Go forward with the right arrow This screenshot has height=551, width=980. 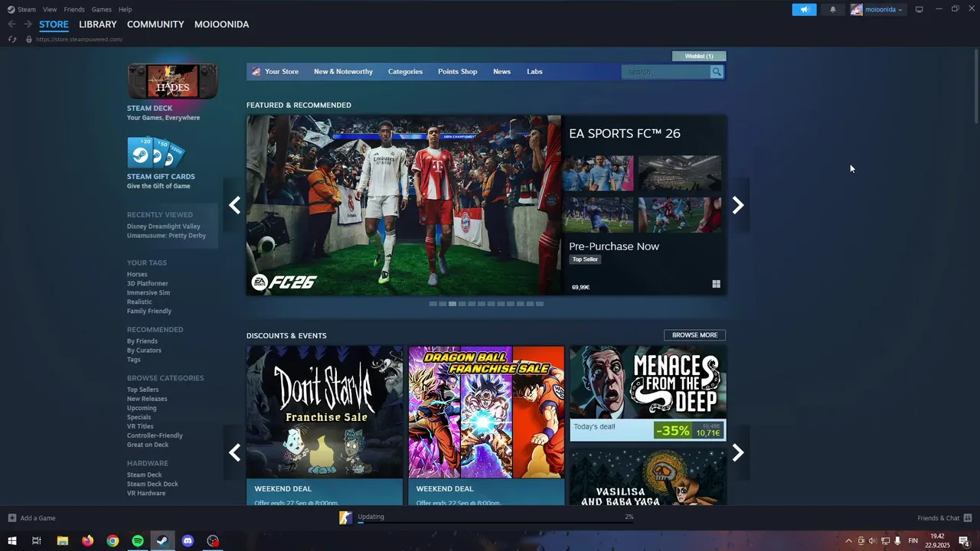[28, 24]
